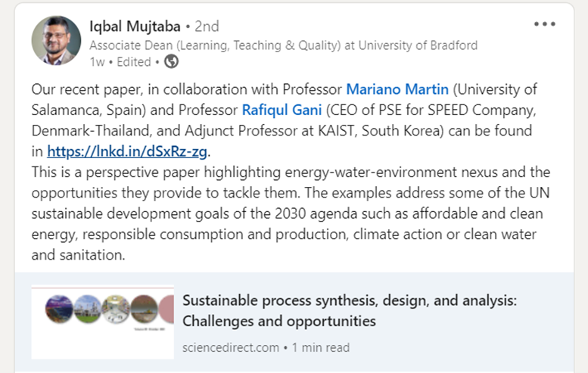Click the industrial plant circle in thumbnail
The height and width of the screenshot is (373, 588).
point(87,309)
